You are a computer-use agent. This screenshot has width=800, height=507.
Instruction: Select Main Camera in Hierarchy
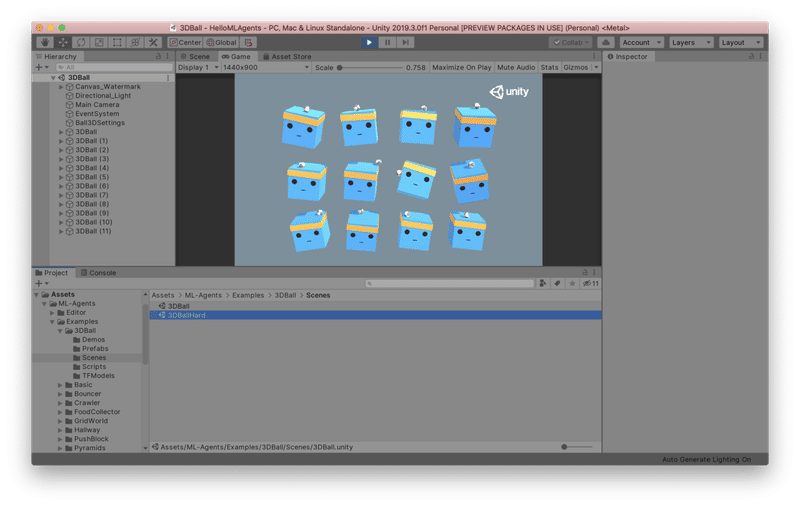click(x=97, y=105)
